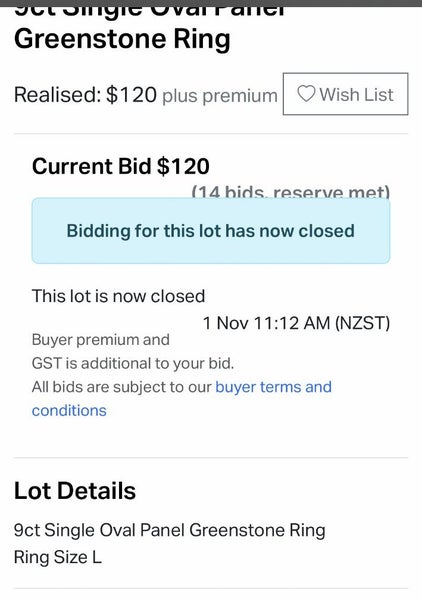This screenshot has height=600, width=422.
Task: Click 'GST is additional to your bid' text
Action: point(133,364)
